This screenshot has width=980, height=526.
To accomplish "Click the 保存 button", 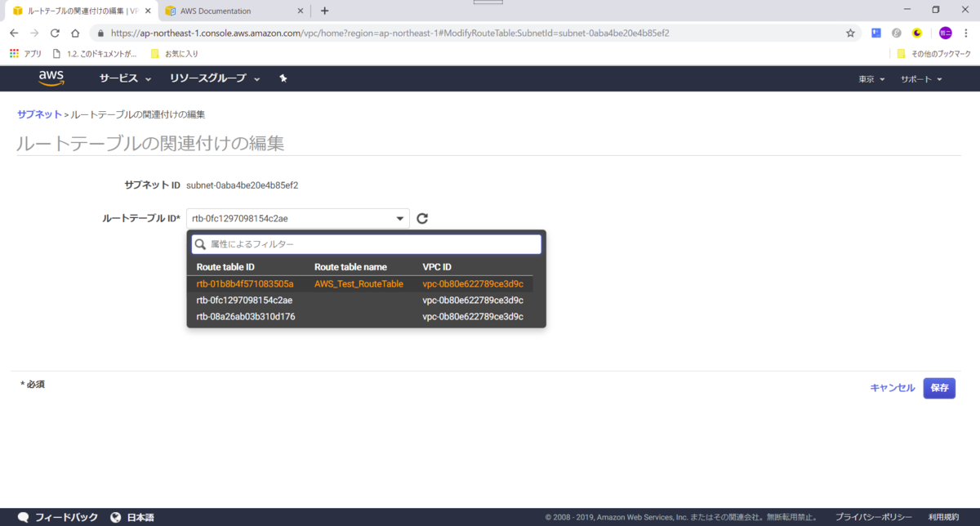I will pos(939,388).
